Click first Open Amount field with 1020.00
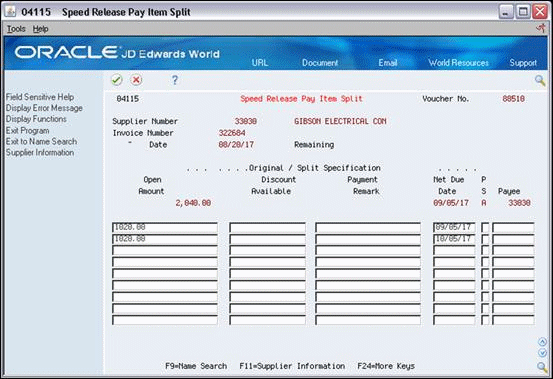Viewport: 553px width, 379px height. pos(165,227)
